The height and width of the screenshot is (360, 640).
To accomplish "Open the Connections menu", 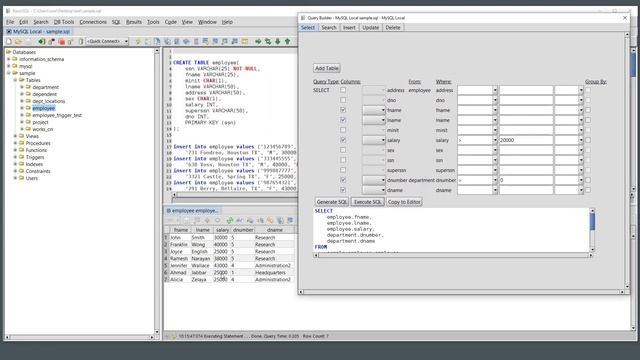I will point(93,22).
